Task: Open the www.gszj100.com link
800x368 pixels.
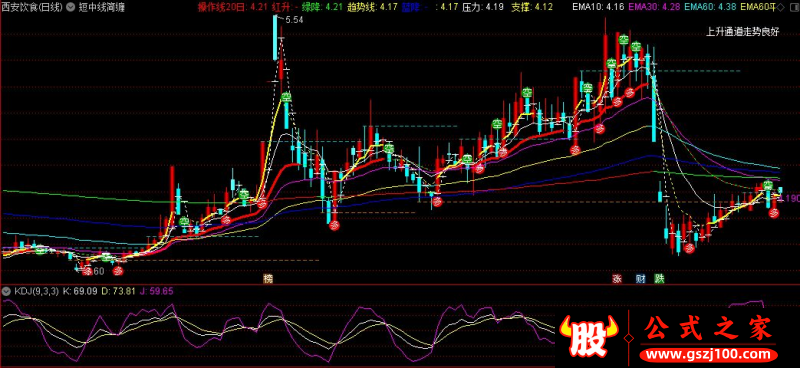Action: click(710, 354)
